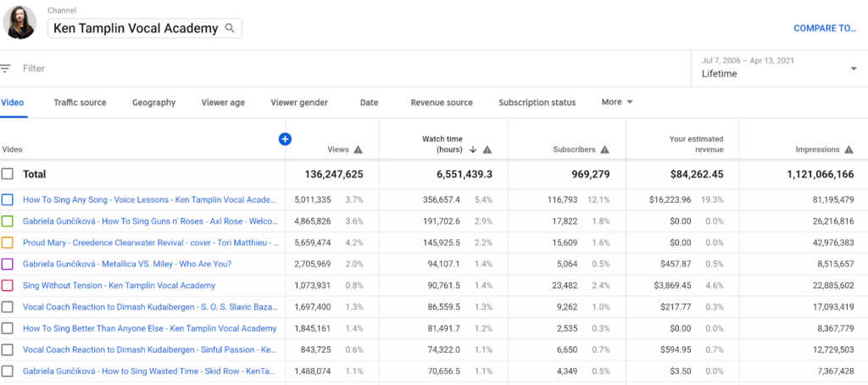The height and width of the screenshot is (385, 868).
Task: Click the Impressions warning triangle icon
Action: coord(849,149)
